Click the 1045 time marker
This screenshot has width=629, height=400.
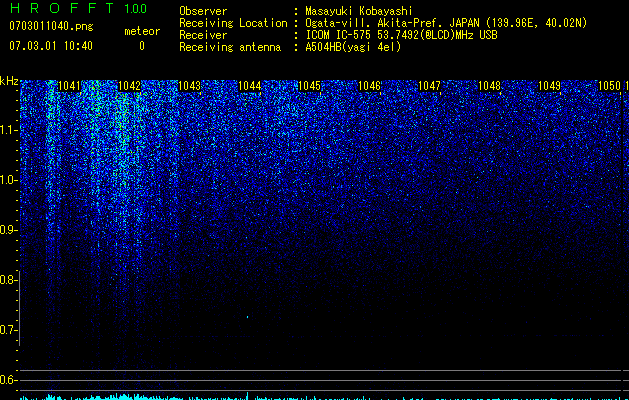click(x=310, y=86)
